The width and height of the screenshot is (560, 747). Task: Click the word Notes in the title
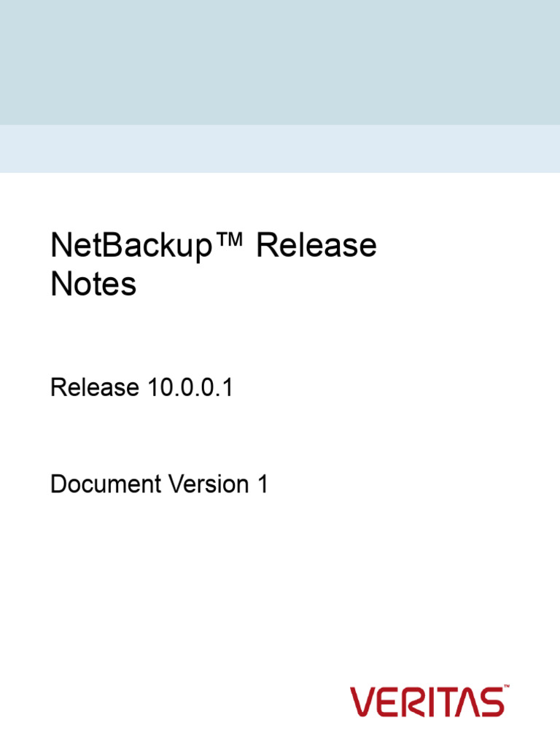click(x=93, y=285)
